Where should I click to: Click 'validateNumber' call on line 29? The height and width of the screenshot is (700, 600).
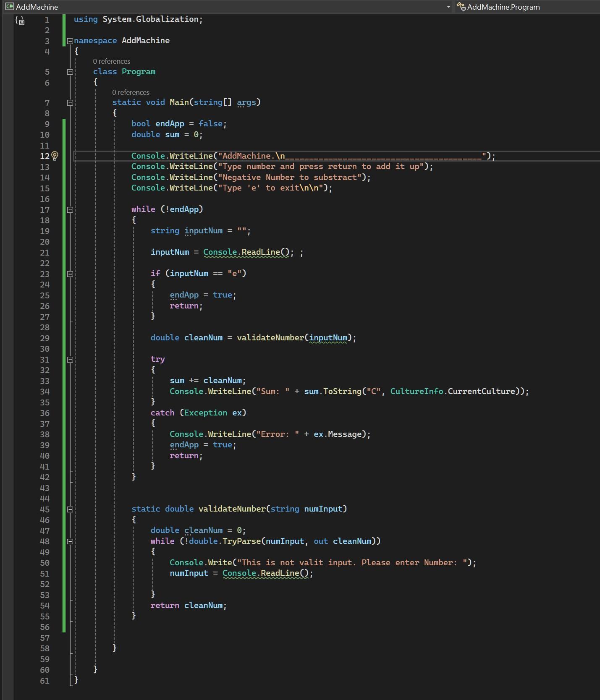pos(270,338)
